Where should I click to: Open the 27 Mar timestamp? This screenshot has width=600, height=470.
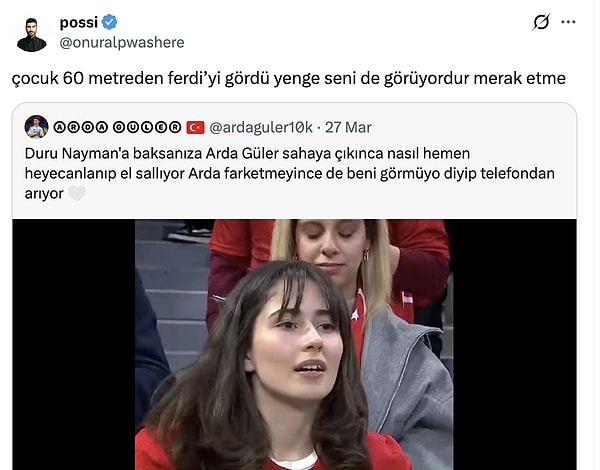click(348, 127)
